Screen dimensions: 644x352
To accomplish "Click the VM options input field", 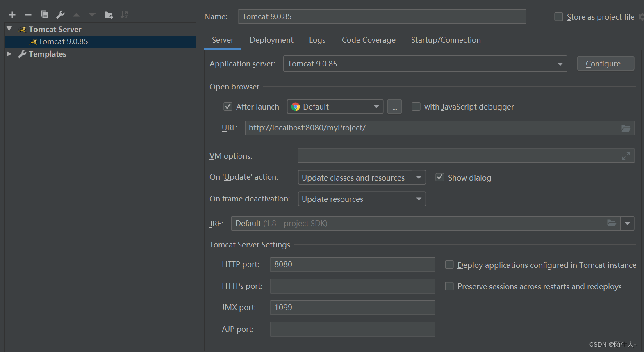I will point(466,156).
